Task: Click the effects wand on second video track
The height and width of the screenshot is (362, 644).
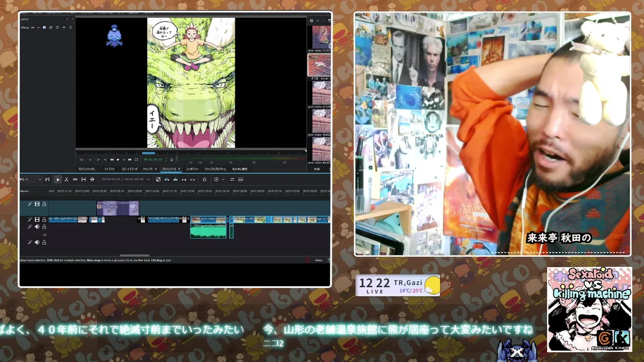Action: (30, 220)
